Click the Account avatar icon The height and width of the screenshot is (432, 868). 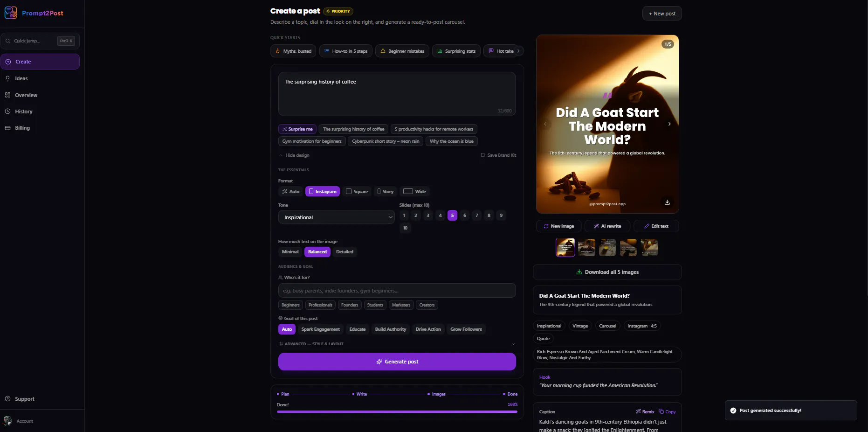click(x=8, y=421)
